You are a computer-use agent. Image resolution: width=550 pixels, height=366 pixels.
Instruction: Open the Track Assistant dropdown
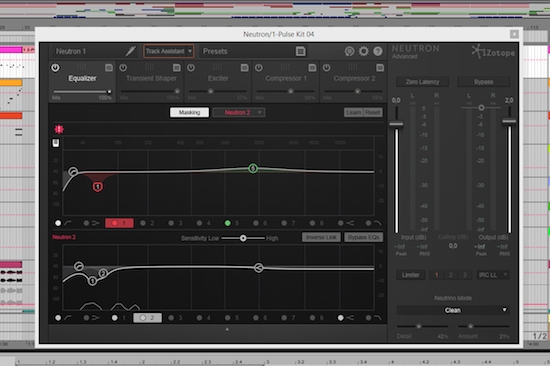(168, 51)
